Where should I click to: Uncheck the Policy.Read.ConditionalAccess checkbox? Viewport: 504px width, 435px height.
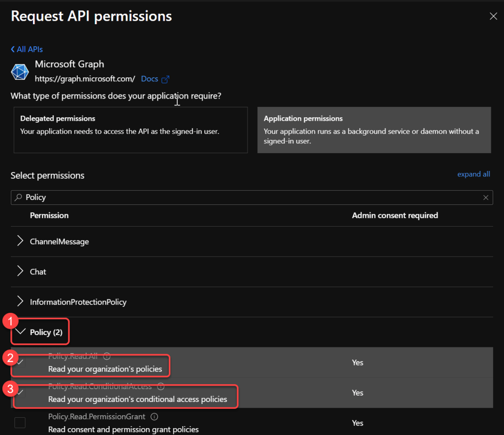tap(20, 393)
